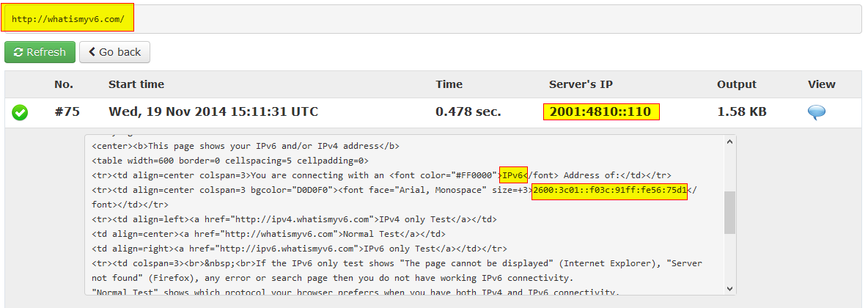Click the scroll down arrow in output box
Image resolution: width=868 pixels, height=308 pixels.
729,289
